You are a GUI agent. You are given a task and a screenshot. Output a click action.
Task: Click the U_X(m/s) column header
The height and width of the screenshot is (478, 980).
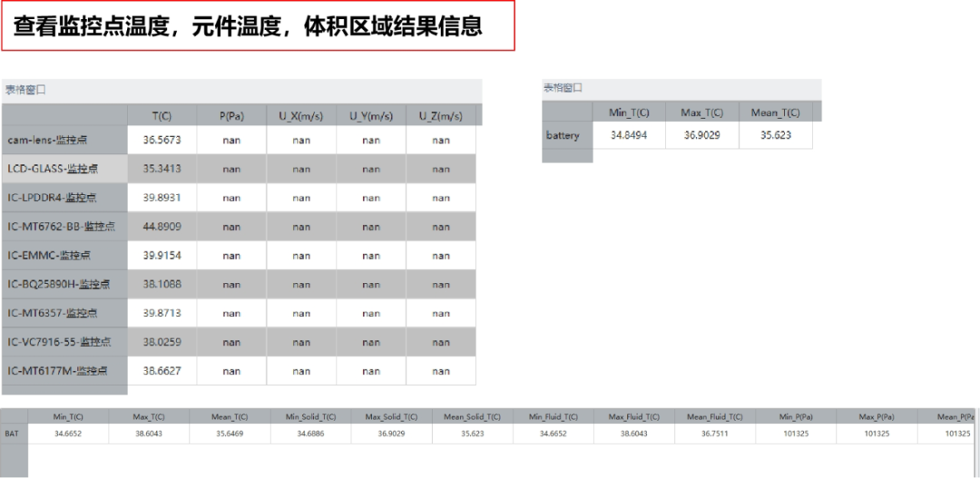[x=301, y=115]
